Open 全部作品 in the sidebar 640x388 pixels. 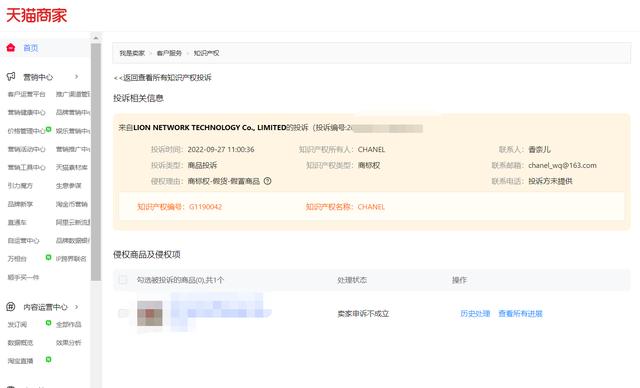pos(69,324)
